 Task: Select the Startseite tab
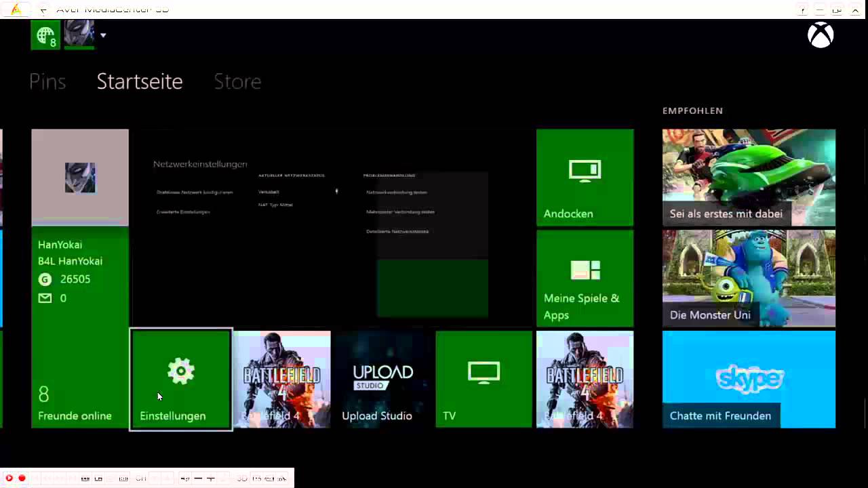tap(140, 81)
